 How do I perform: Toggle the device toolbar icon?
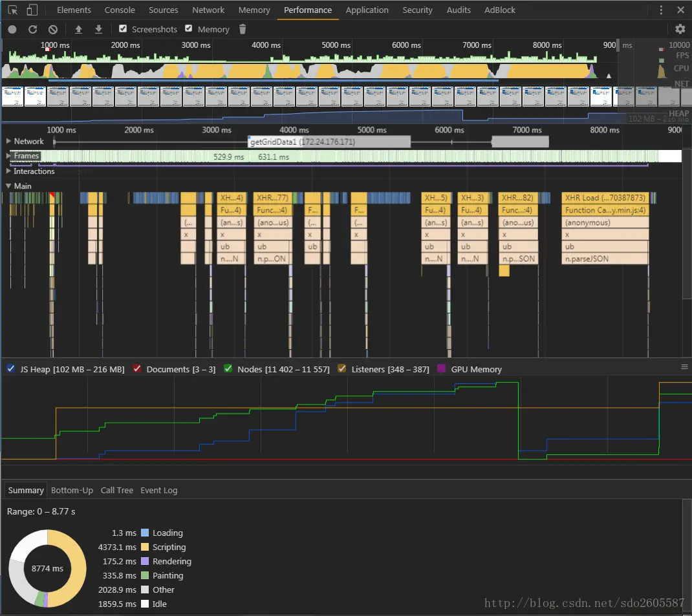click(32, 10)
